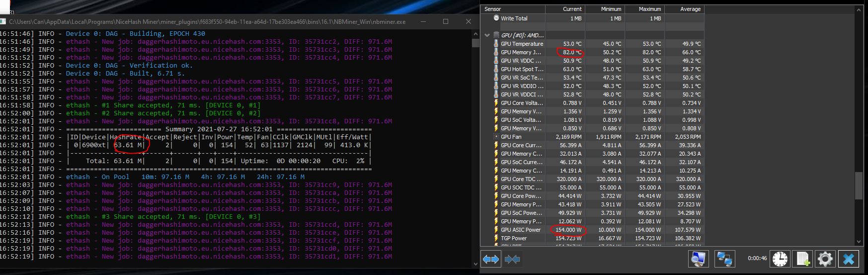The width and height of the screenshot is (868, 275).
Task: Open the monitor with magnifier sensor icon
Action: pos(698,259)
